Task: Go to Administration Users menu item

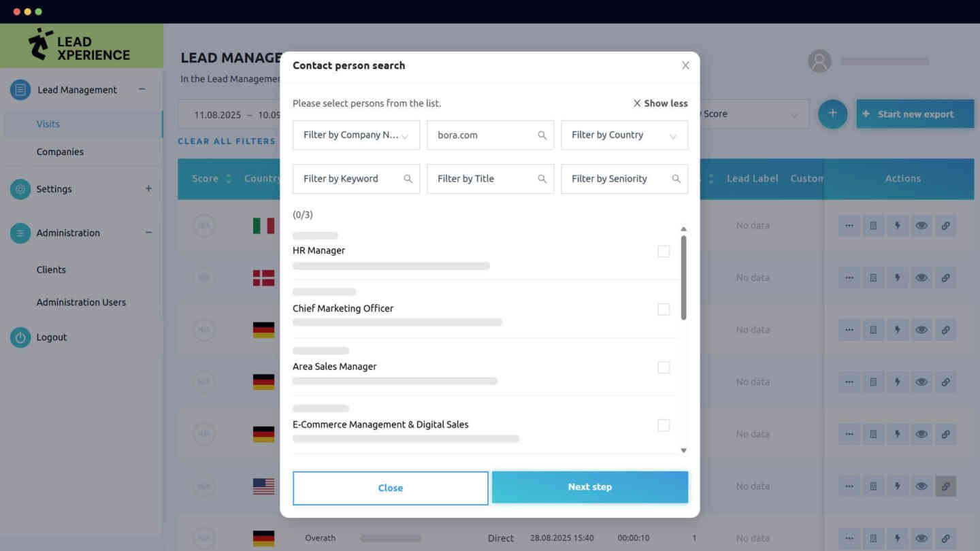Action: 81,302
